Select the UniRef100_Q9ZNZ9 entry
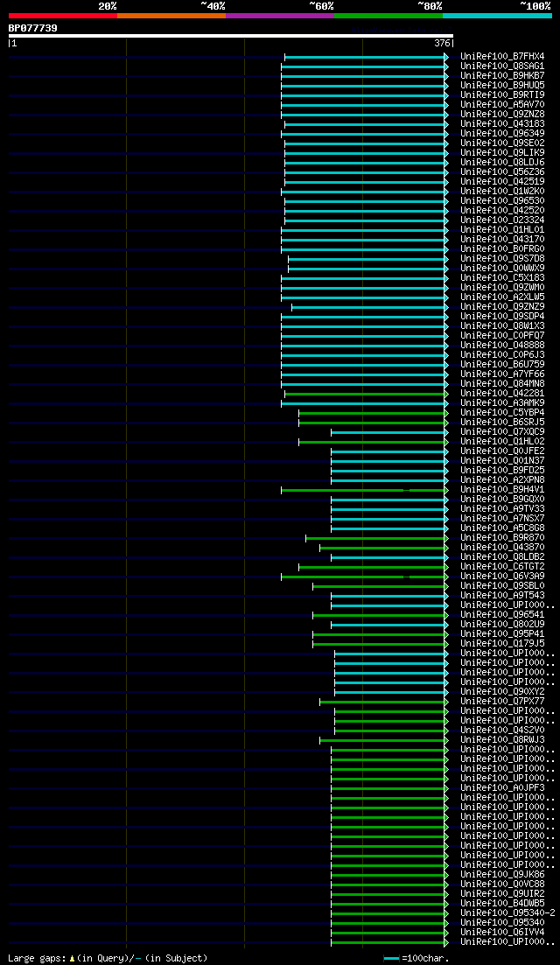Image resolution: width=560 pixels, height=965 pixels. pos(502,307)
